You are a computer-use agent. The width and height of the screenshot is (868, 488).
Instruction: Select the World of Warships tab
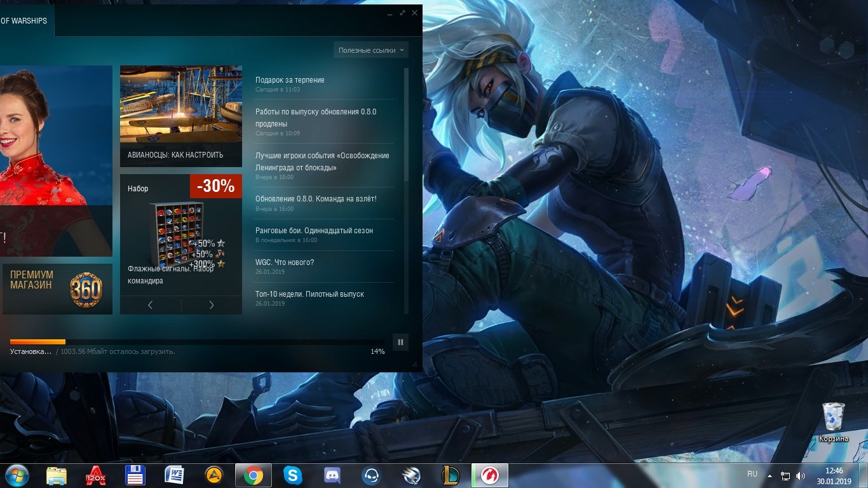click(27, 21)
